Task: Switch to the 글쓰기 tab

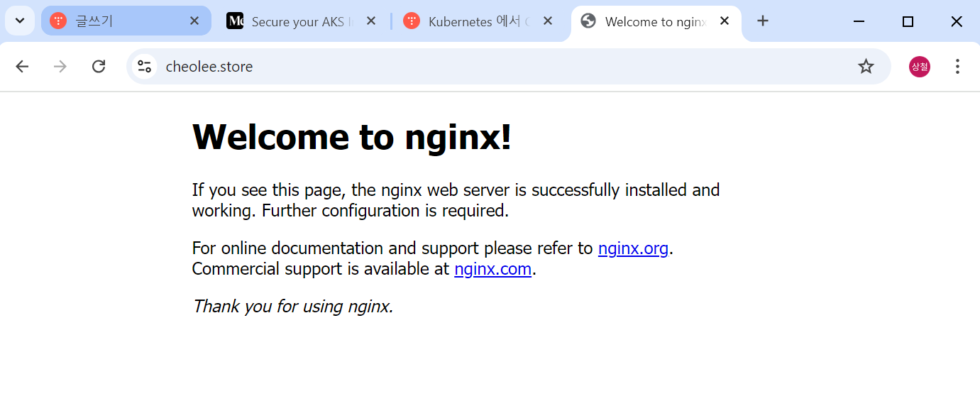Action: pyautogui.click(x=126, y=21)
